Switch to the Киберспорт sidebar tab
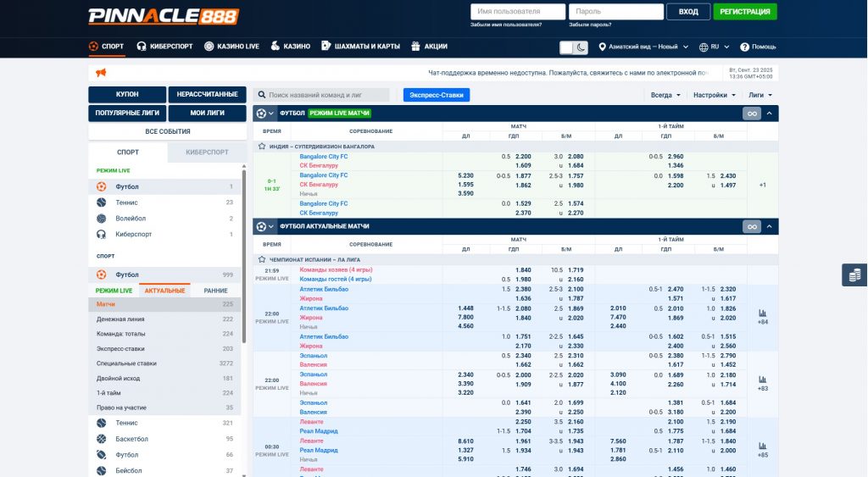Image resolution: width=868 pixels, height=477 pixels. coord(206,153)
